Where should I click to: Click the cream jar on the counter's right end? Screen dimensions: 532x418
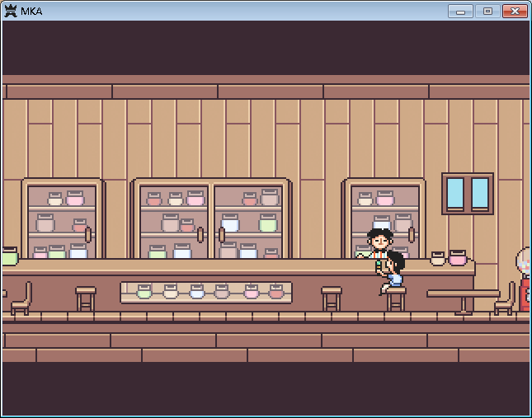tap(438, 259)
